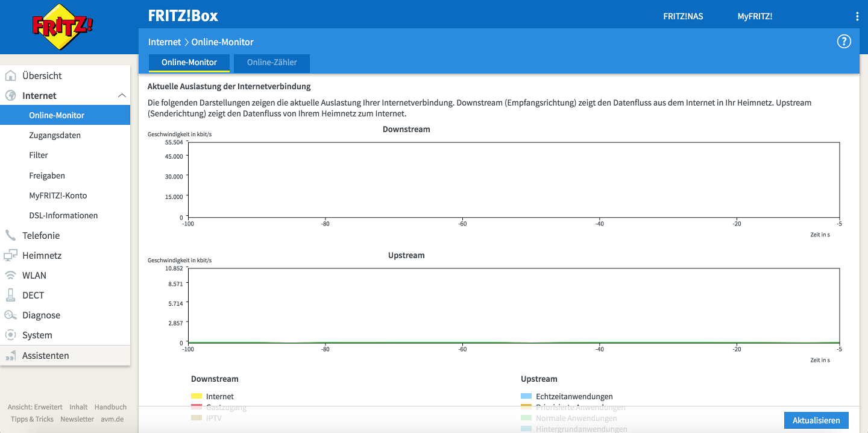Click the 55.504 downstream axis value
Image resolution: width=868 pixels, height=433 pixels.
174,142
